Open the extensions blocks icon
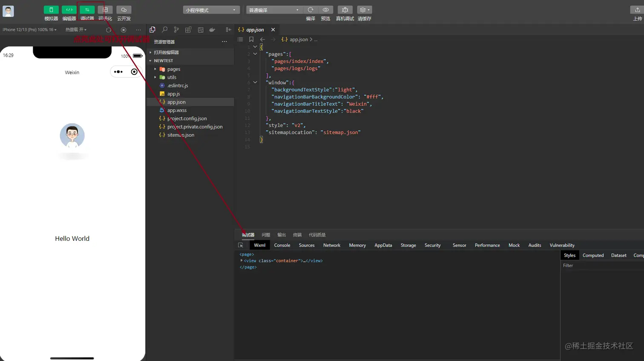Screen dimensions: 644x361 [x=188, y=30]
